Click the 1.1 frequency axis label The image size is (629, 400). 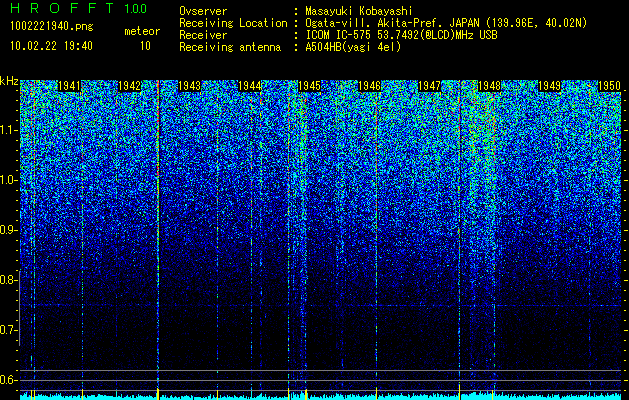pos(8,130)
